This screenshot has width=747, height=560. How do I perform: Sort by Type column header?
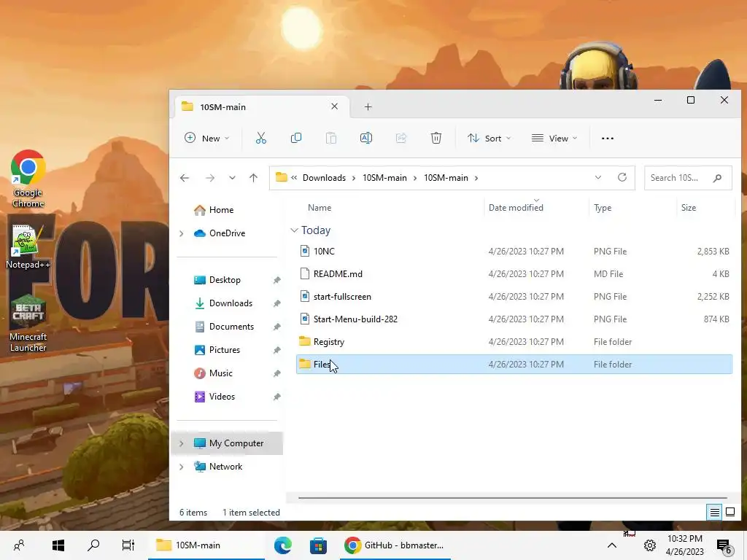pyautogui.click(x=602, y=208)
